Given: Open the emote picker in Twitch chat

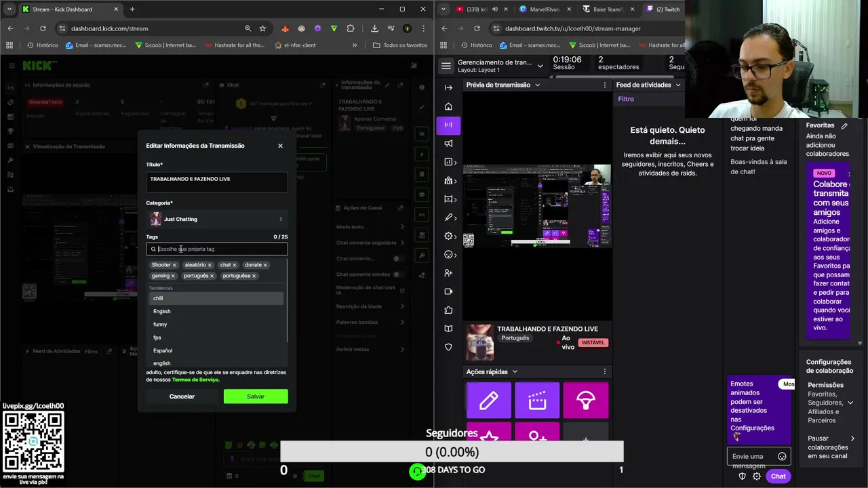Looking at the screenshot, I should (x=782, y=456).
